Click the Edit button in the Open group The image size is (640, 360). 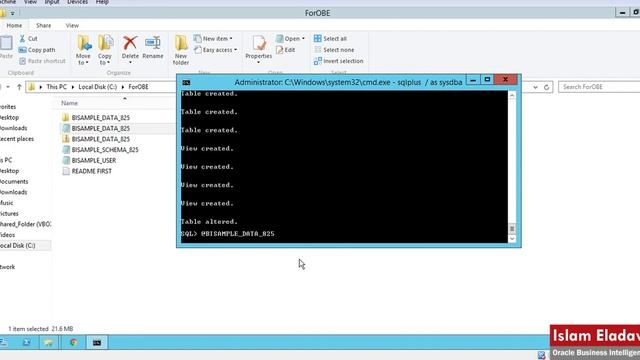pos(285,50)
